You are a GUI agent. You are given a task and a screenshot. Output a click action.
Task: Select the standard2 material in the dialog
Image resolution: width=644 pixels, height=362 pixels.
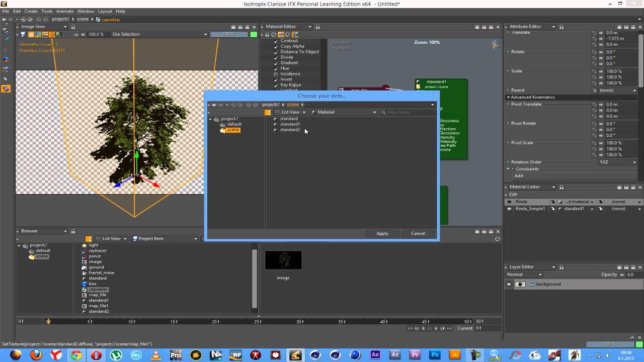(x=290, y=130)
